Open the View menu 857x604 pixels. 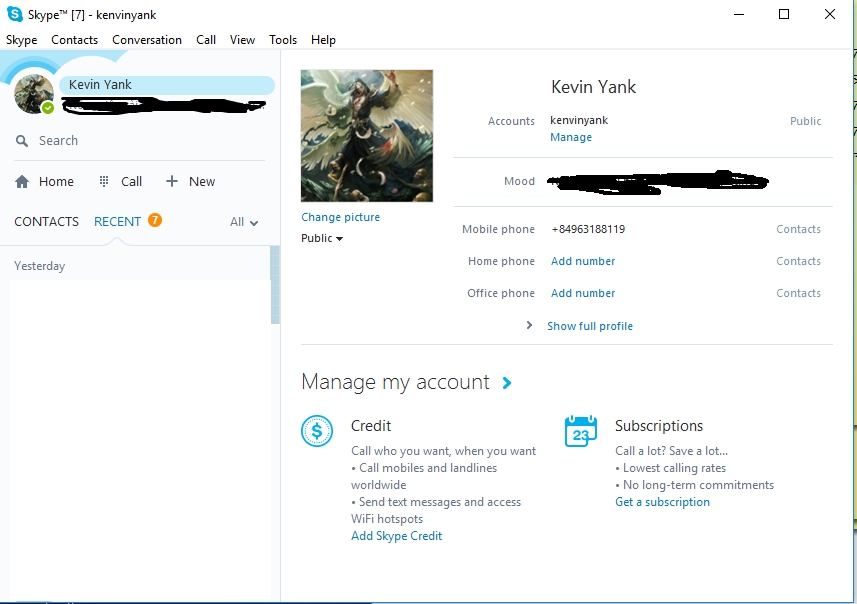242,40
